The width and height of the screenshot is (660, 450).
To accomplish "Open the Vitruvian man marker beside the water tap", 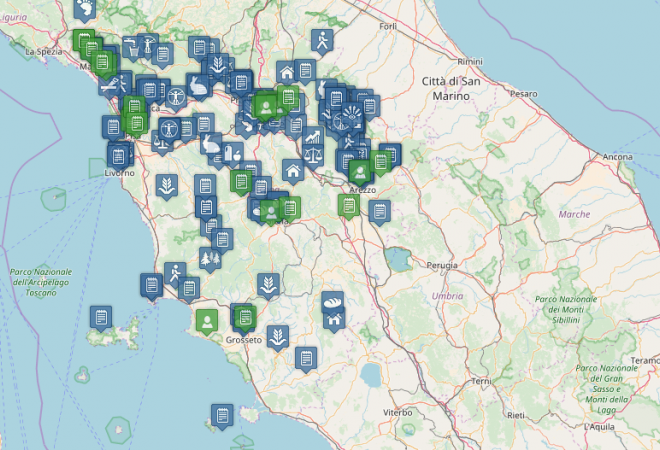I will coord(148,45).
